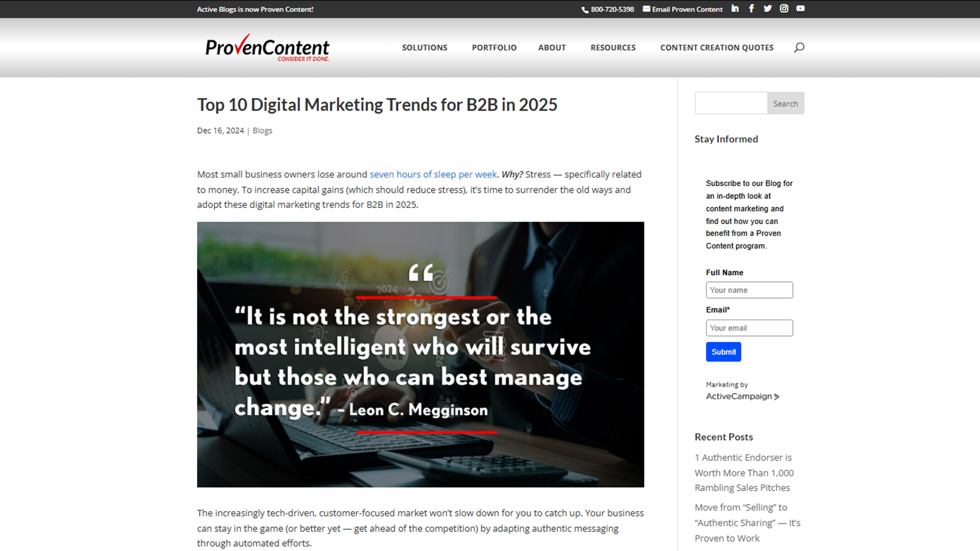Click the ProvenContent logo
The height and width of the screenshot is (551, 980).
click(267, 48)
